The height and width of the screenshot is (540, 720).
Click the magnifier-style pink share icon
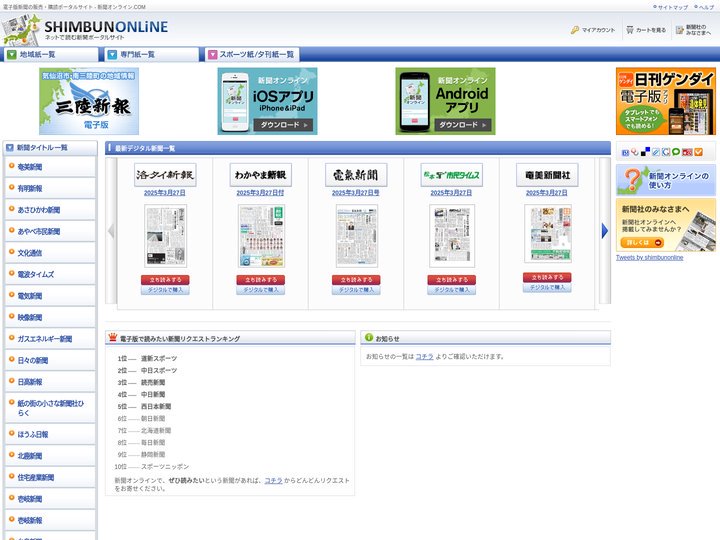(635, 152)
